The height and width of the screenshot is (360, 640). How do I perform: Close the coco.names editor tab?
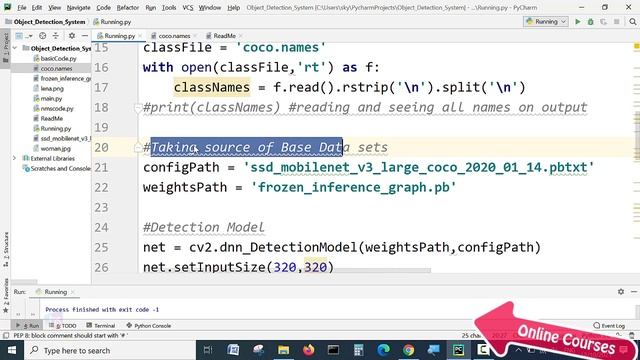[195, 36]
